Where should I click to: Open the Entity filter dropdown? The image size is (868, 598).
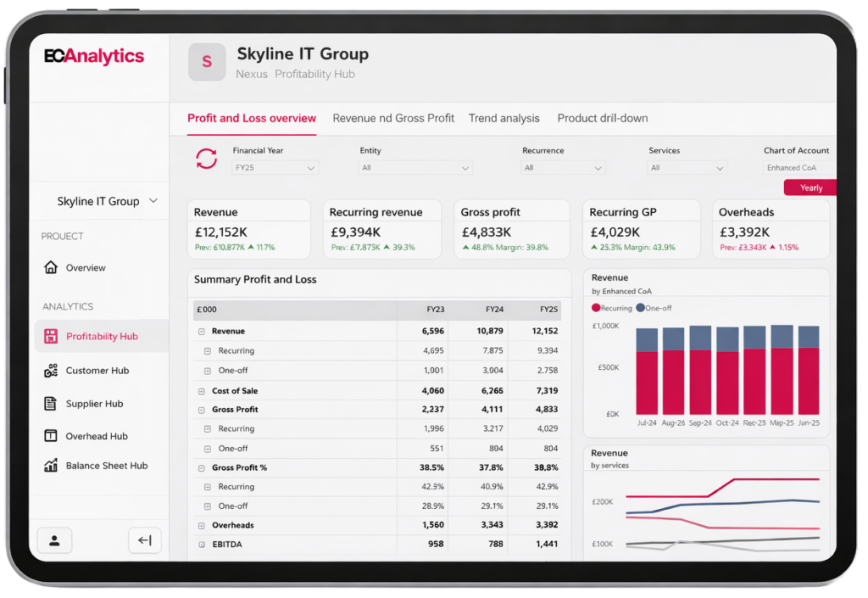tap(415, 168)
